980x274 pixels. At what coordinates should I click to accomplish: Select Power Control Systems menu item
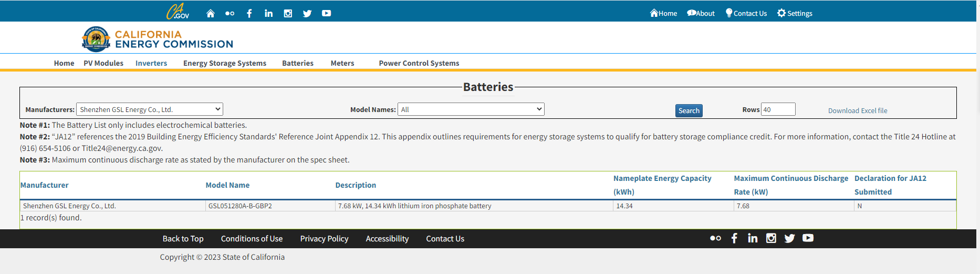419,63
